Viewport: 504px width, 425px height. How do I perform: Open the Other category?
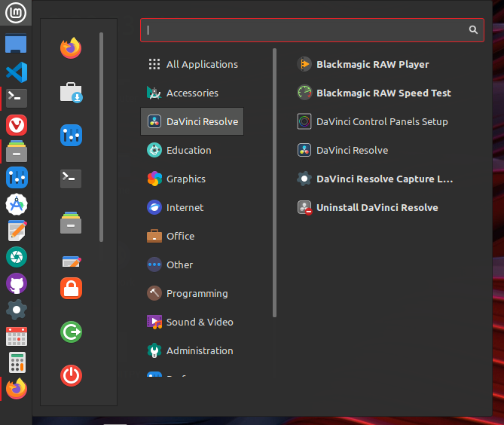(x=192, y=264)
